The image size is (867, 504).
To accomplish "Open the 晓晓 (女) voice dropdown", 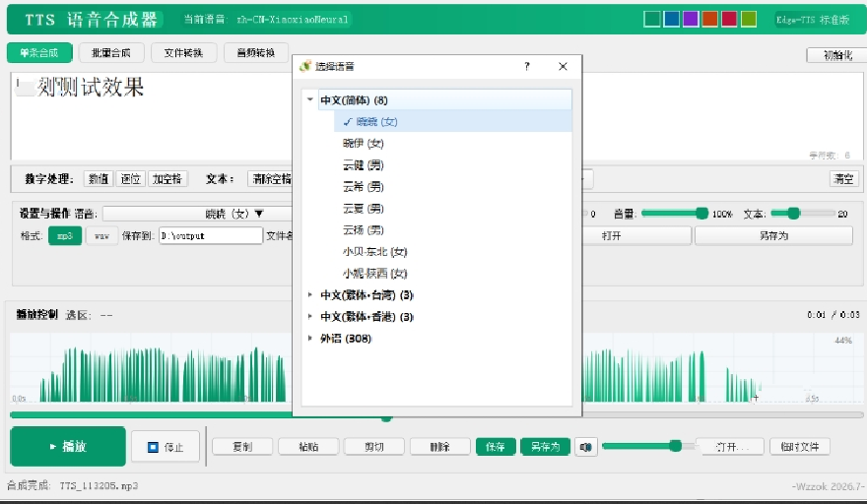I will 197,214.
